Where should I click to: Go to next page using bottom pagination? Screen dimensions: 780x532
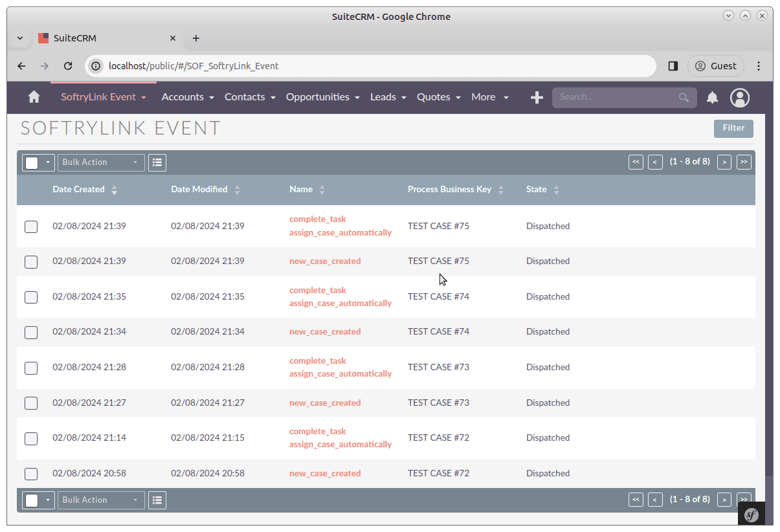724,500
